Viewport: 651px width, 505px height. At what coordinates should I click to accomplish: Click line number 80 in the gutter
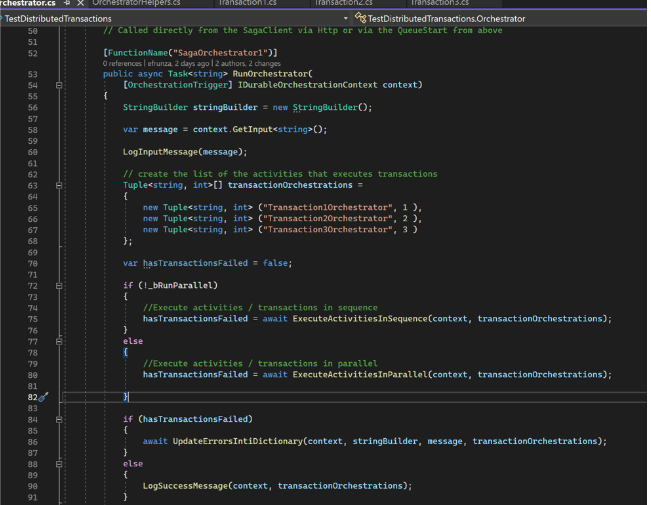tap(33, 375)
